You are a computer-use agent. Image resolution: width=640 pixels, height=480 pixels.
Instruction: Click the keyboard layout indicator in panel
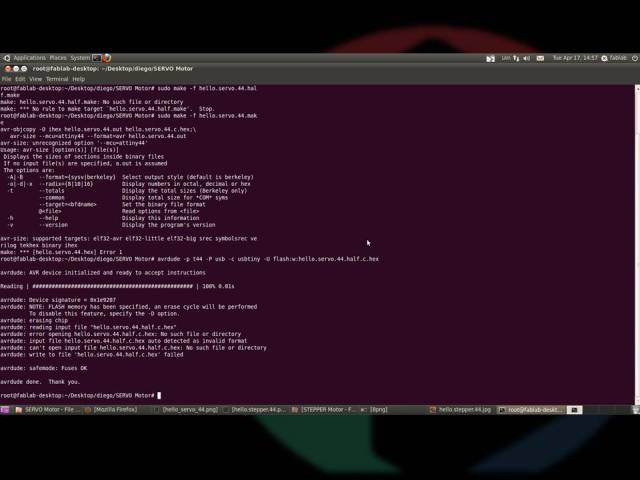[x=506, y=58]
